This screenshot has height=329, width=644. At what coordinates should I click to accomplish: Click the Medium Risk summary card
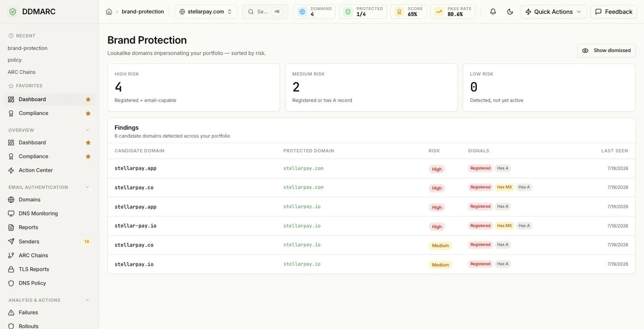(x=371, y=88)
